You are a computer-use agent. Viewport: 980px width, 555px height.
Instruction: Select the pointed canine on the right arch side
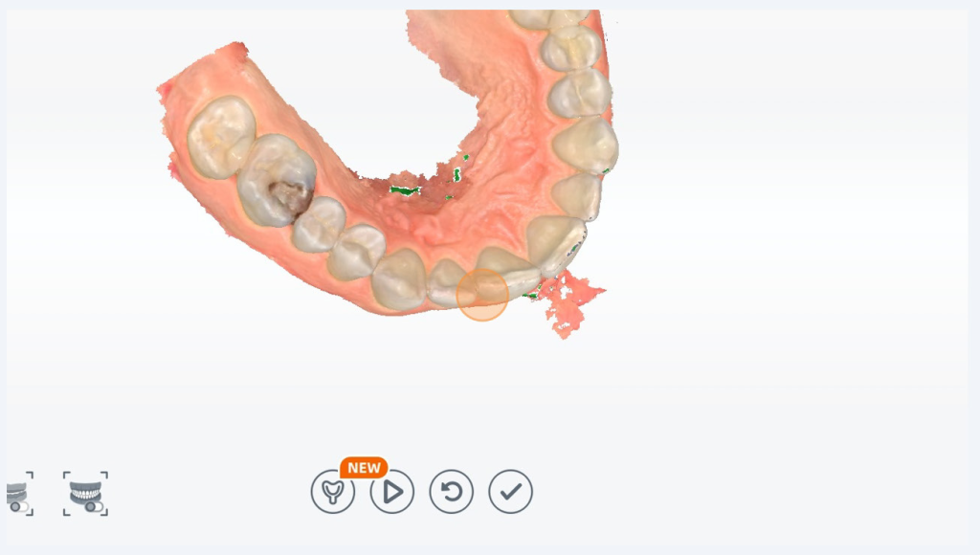[586, 146]
